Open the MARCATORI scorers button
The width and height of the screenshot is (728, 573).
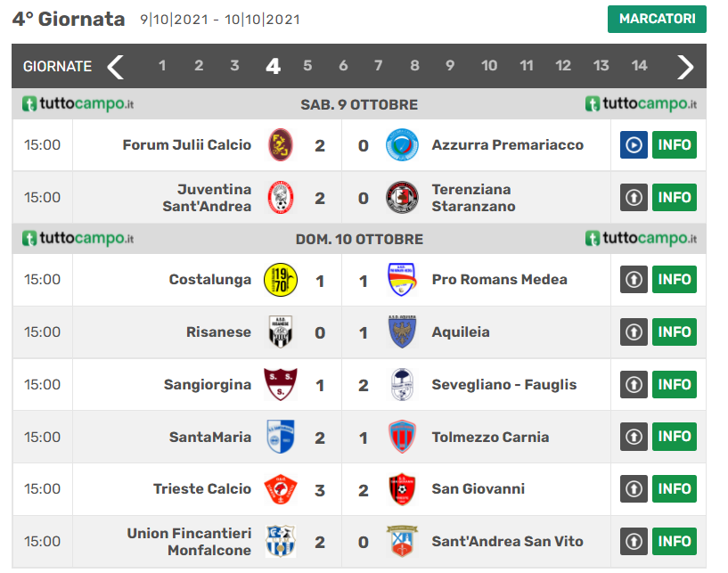point(657,19)
